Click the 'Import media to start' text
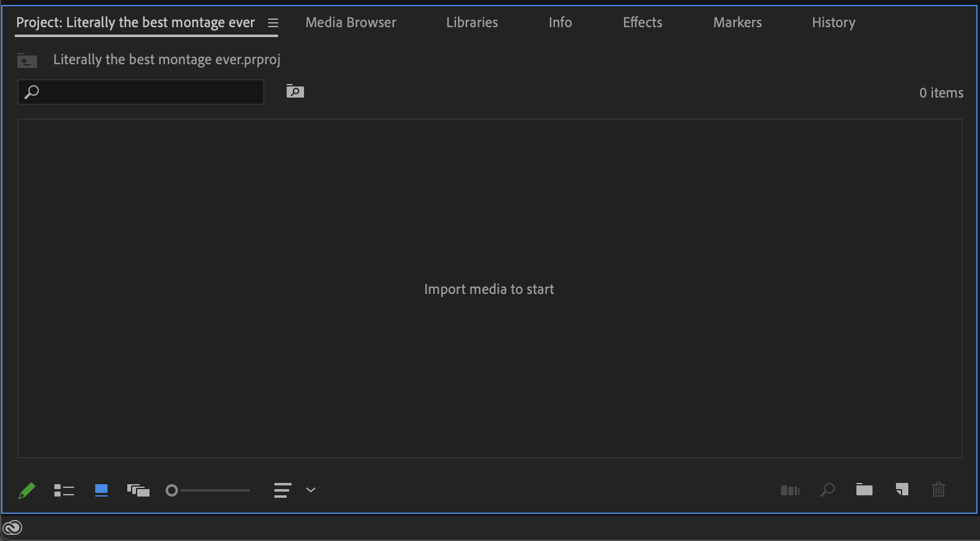Viewport: 980px width, 541px height. click(489, 289)
